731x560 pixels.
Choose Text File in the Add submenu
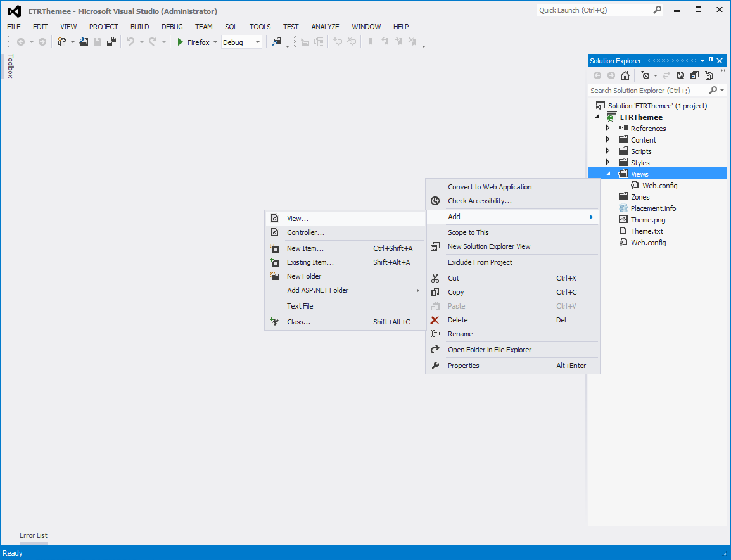(x=345, y=307)
